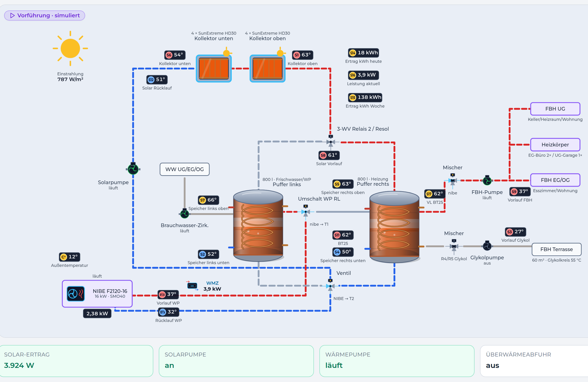Open the FBH EG/OG circuit box
This screenshot has height=382, width=588.
555,180
